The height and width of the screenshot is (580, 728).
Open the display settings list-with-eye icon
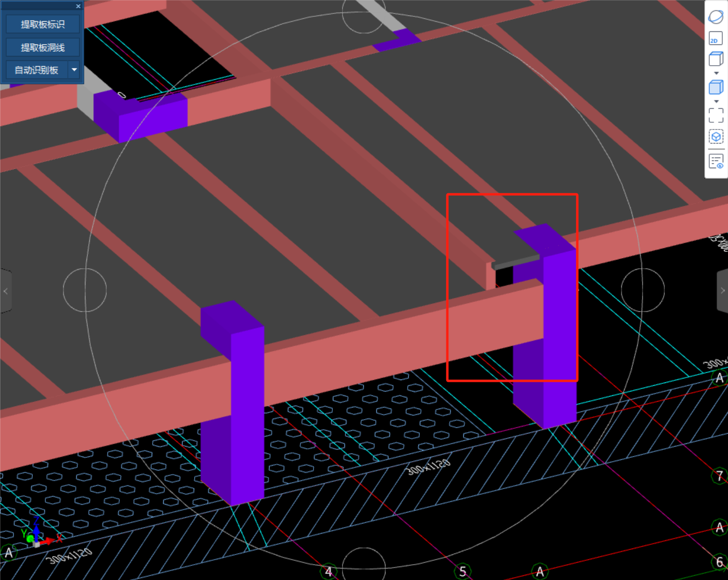click(x=716, y=161)
